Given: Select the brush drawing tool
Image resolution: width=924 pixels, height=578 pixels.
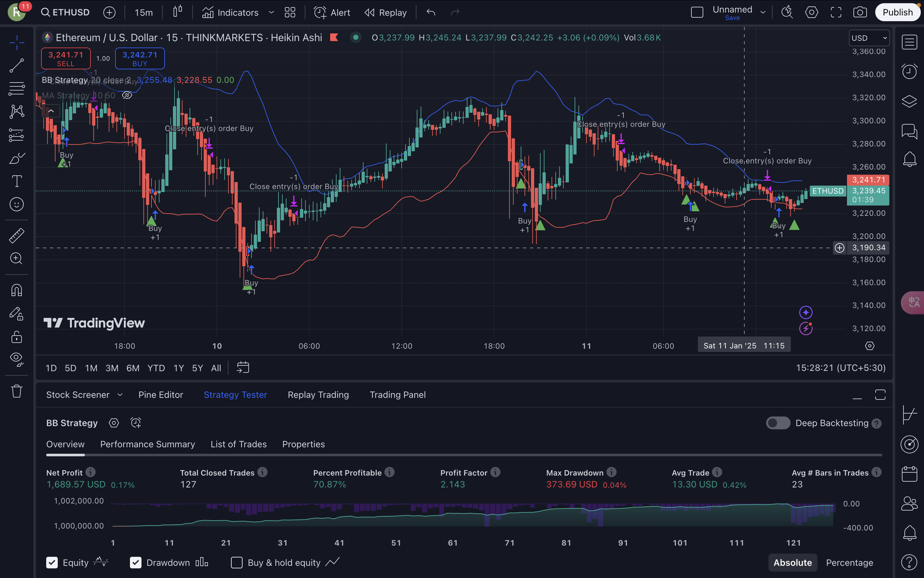Looking at the screenshot, I should click(x=16, y=158).
